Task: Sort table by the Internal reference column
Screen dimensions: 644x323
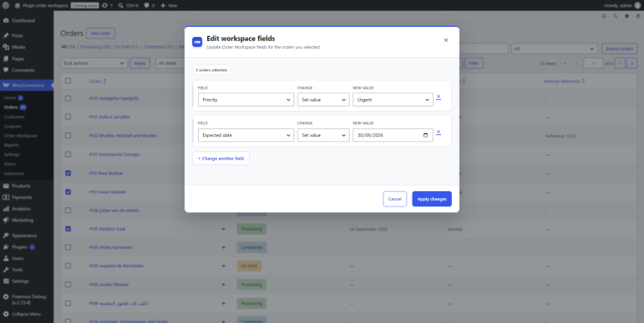Action: point(563,81)
